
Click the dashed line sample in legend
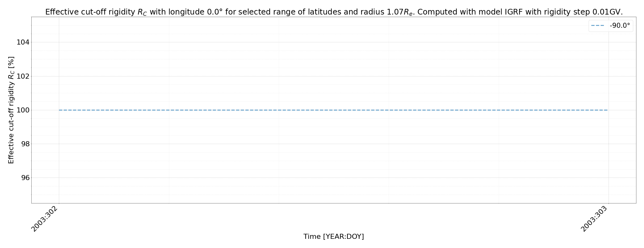pyautogui.click(x=598, y=26)
